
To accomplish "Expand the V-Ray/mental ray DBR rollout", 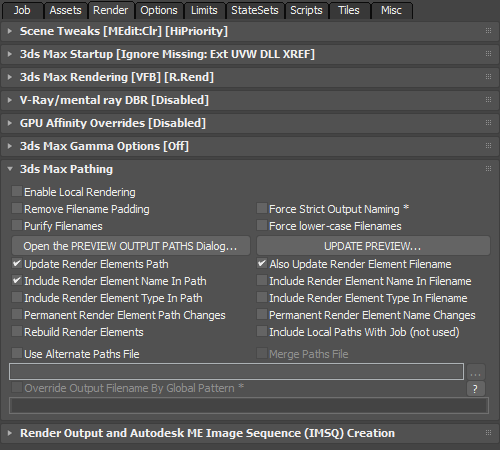I will pyautogui.click(x=10, y=100).
